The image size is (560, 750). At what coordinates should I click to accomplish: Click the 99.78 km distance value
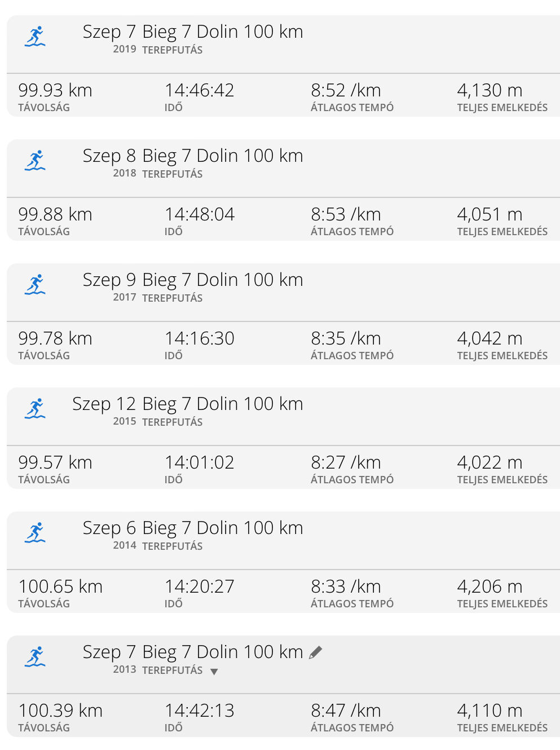coord(55,338)
